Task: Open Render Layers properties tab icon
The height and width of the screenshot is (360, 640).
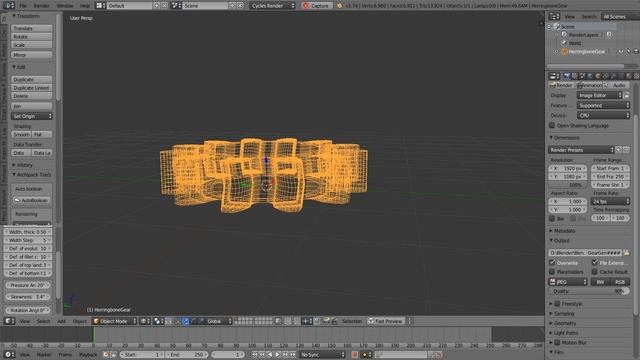Action: point(574,76)
